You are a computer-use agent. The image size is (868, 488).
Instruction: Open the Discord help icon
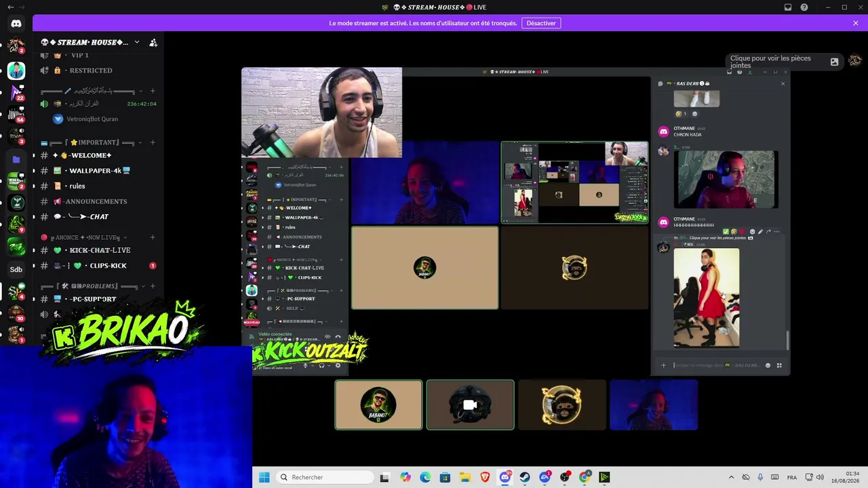click(x=804, y=7)
